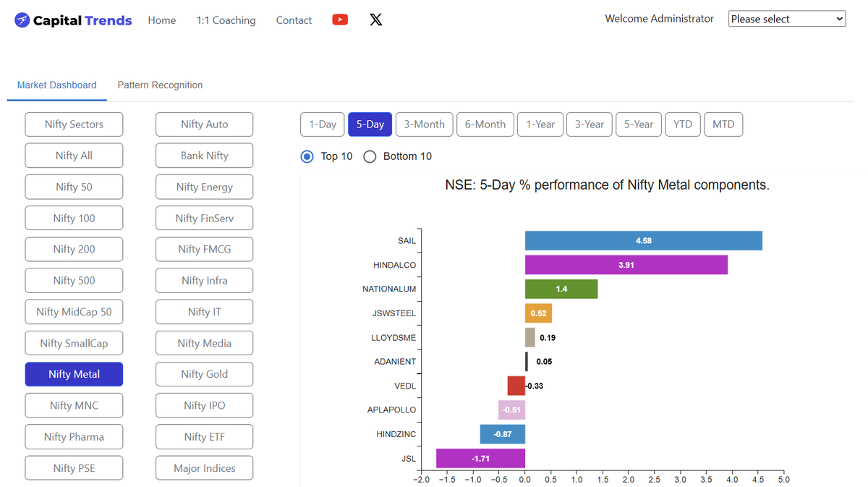Click the APLAPOLLO -0.51 chart bar

point(511,410)
